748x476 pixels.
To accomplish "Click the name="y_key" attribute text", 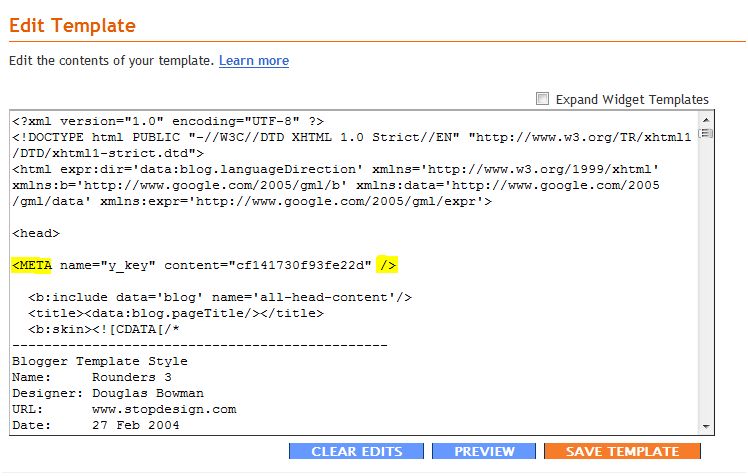I will pos(108,265).
